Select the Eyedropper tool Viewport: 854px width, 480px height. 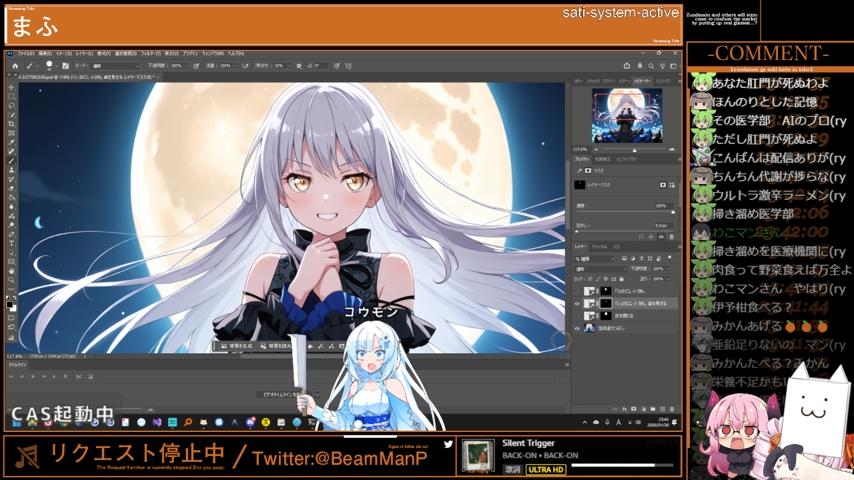click(12, 142)
